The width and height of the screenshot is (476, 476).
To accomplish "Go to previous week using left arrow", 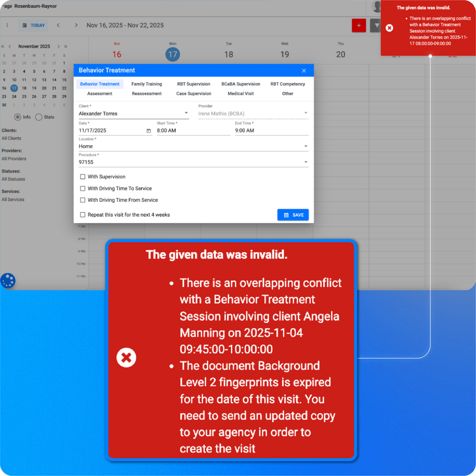I will pyautogui.click(x=58, y=25).
